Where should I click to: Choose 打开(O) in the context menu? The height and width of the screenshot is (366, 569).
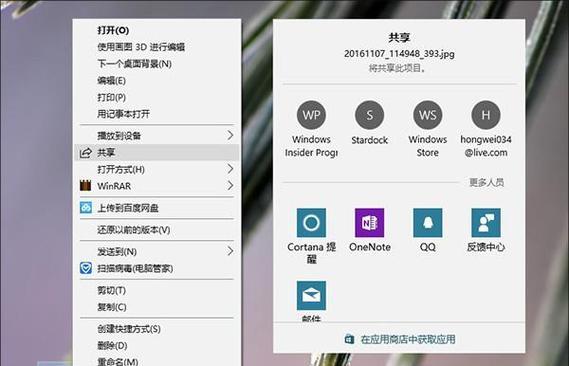[x=113, y=30]
